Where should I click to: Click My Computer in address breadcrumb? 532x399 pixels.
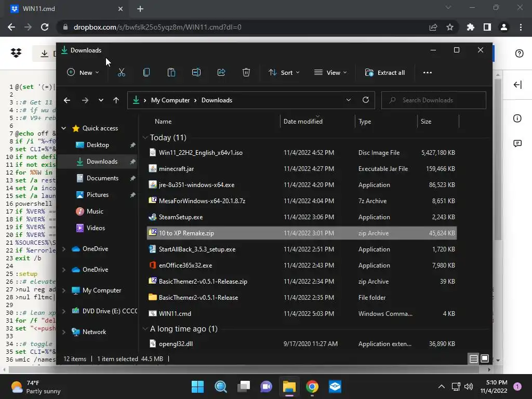tap(170, 100)
